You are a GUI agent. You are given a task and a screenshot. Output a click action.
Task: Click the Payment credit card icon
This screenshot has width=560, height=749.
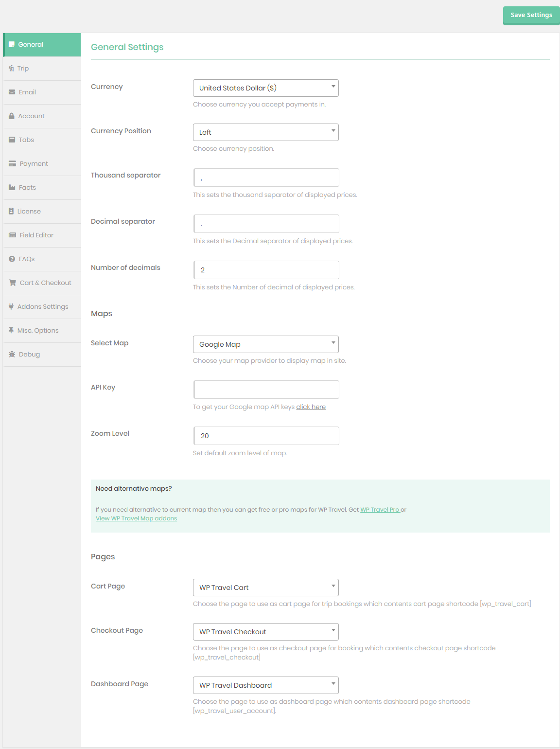pyautogui.click(x=13, y=164)
